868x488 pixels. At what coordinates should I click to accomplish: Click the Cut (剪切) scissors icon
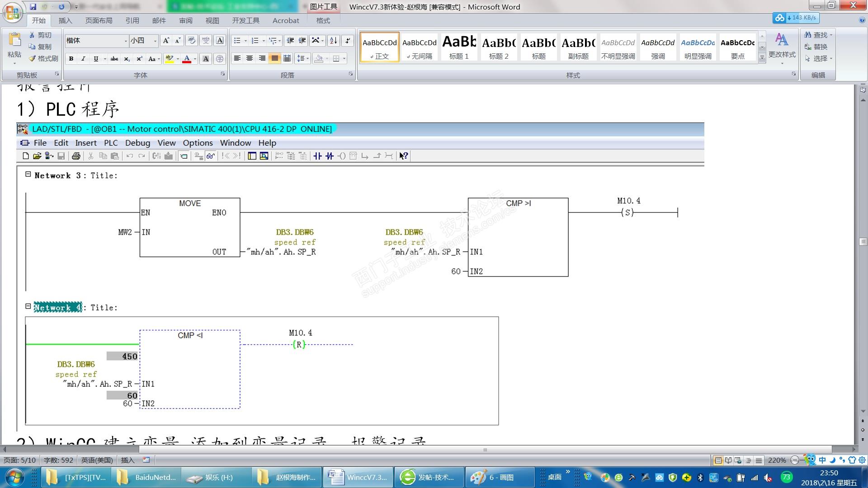point(32,35)
